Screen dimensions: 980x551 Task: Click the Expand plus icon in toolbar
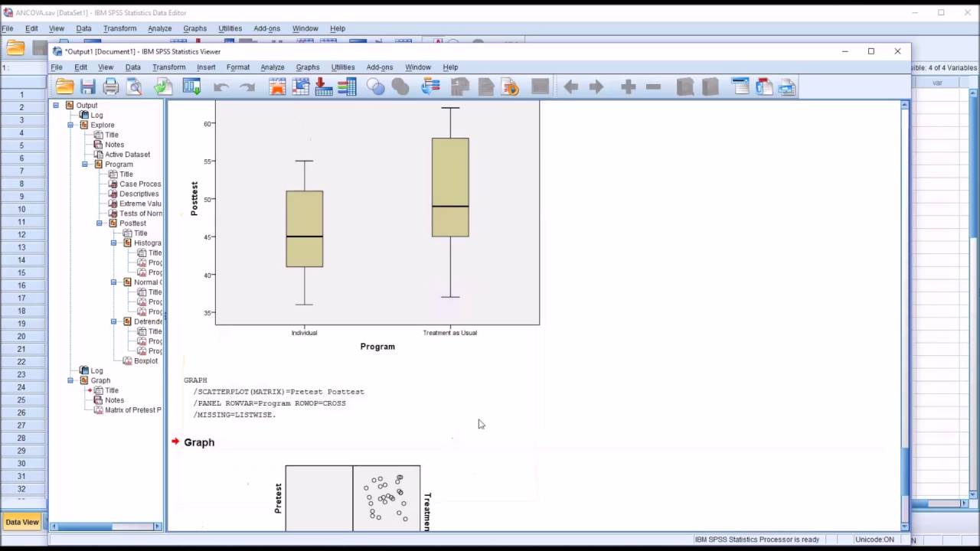(629, 87)
